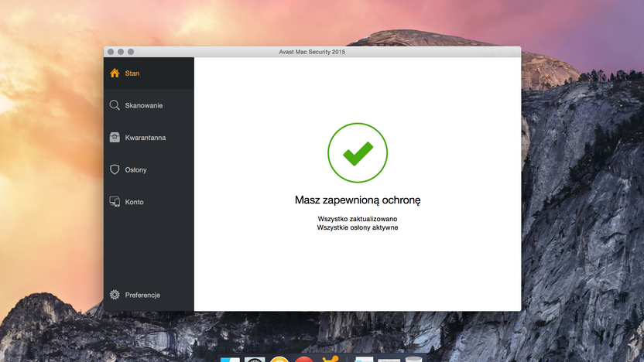
Task: Zoom the Avast window
Action: [x=131, y=52]
